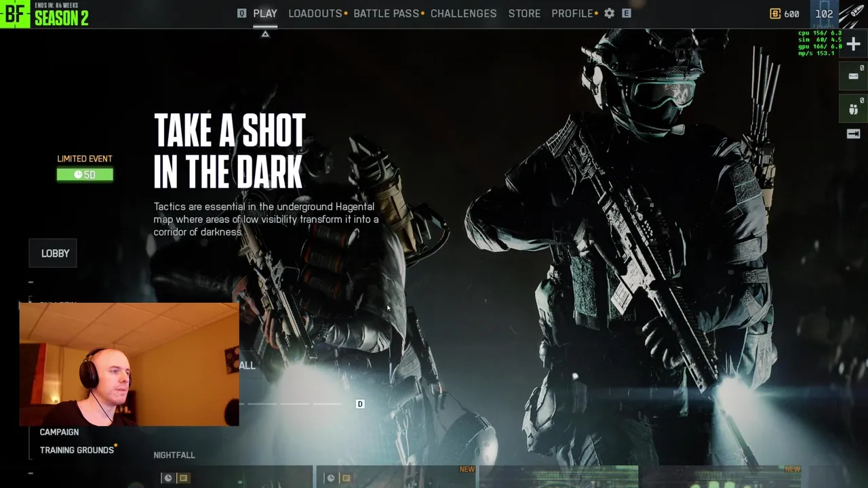868x488 pixels.
Task: Open the PLAY tab
Action: pyautogui.click(x=265, y=14)
